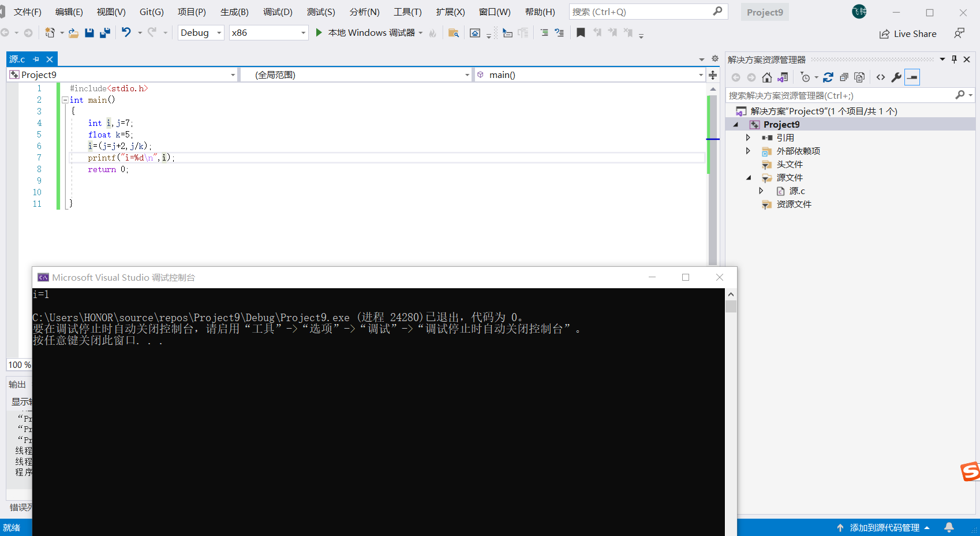Screen dimensions: 980x536
Task: Expand the 外部依赖项 node
Action: [x=748, y=151]
